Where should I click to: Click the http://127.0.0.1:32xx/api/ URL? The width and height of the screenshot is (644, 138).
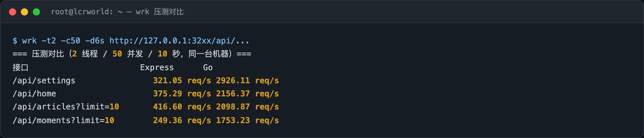pos(179,41)
